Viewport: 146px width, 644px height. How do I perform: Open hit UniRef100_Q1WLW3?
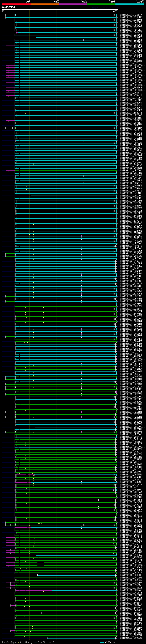tap(131, 17)
